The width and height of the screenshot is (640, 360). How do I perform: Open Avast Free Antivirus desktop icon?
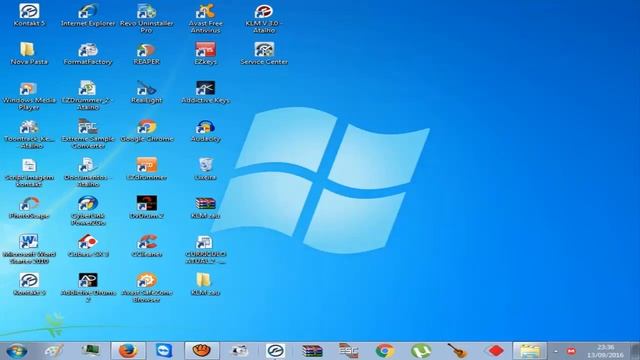(205, 18)
